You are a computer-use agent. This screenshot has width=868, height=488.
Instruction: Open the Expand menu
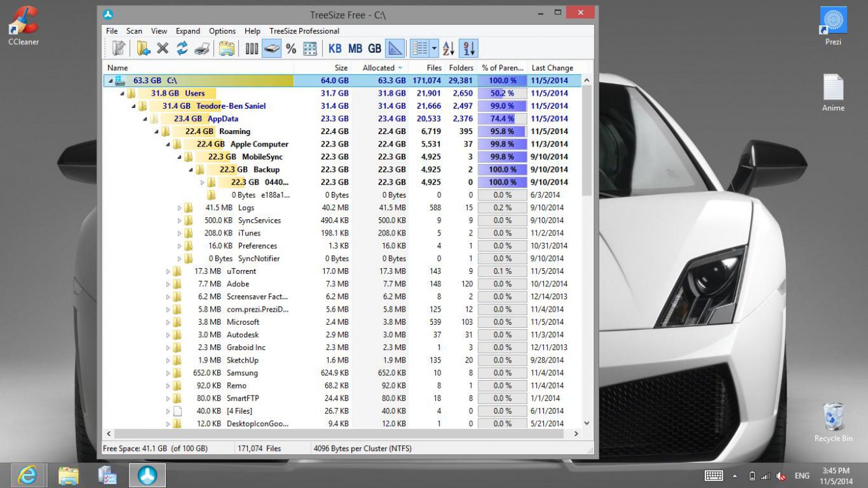point(188,31)
